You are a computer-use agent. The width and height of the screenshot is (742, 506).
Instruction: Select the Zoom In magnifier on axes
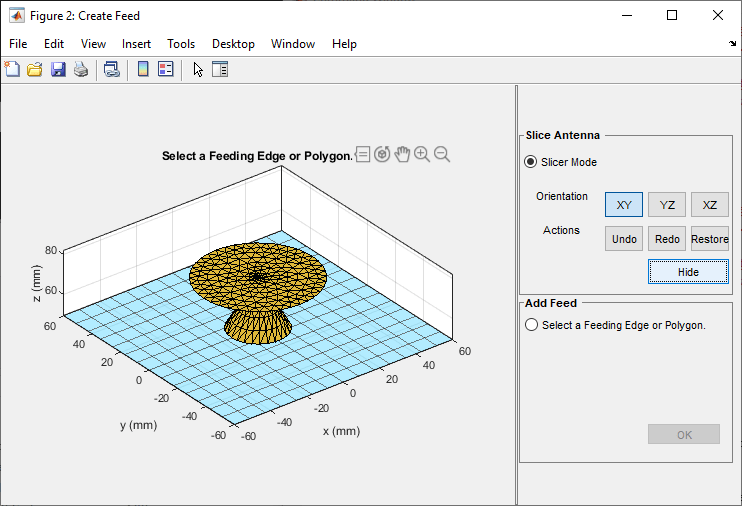pos(422,154)
